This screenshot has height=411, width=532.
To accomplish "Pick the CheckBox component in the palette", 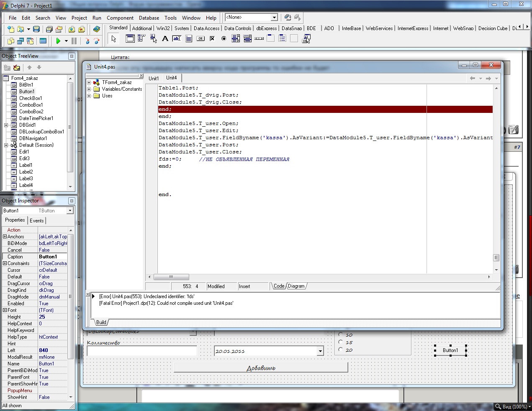I will tap(212, 39).
